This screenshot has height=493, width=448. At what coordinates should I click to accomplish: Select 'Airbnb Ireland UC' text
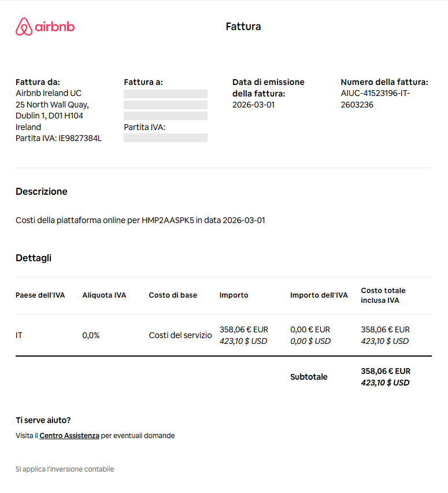point(49,93)
